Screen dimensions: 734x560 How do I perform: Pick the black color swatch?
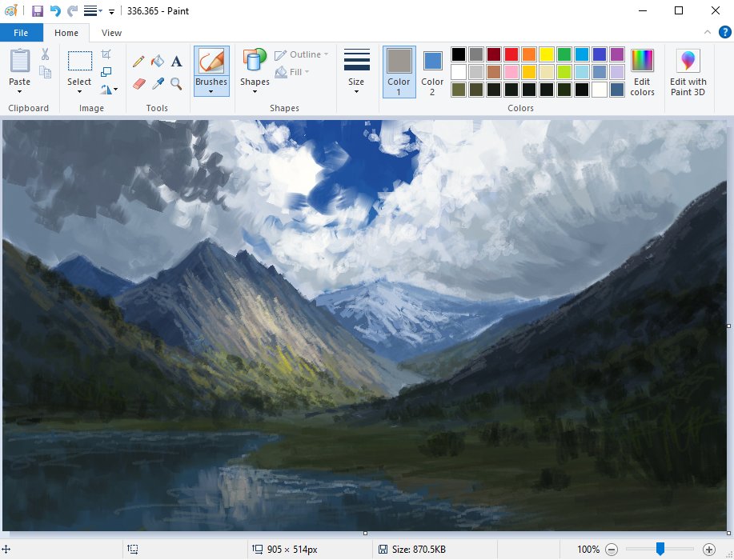click(x=459, y=54)
